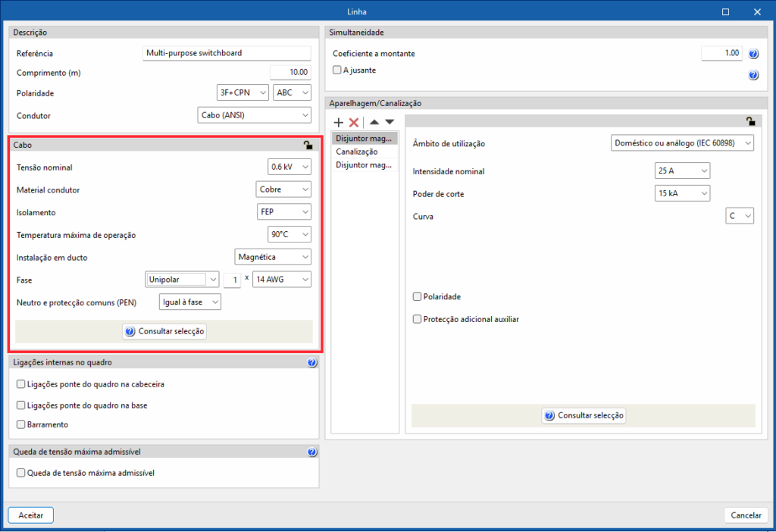Open help for Coeficiente a montante
Image resolution: width=776 pixels, height=532 pixels.
(x=753, y=54)
